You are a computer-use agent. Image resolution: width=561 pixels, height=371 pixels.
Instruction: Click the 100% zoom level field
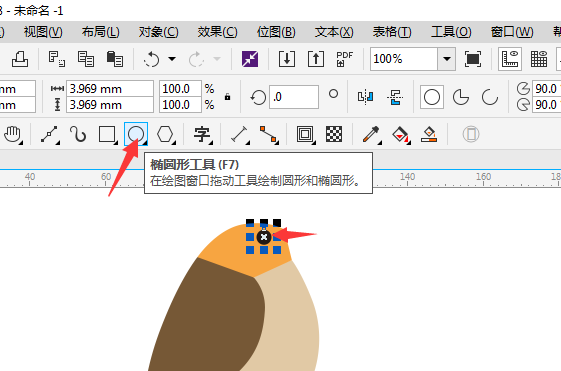click(404, 59)
